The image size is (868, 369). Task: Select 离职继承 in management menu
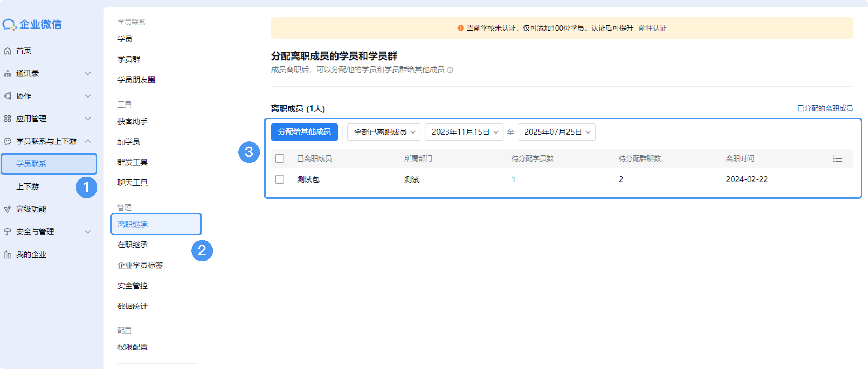(156, 224)
